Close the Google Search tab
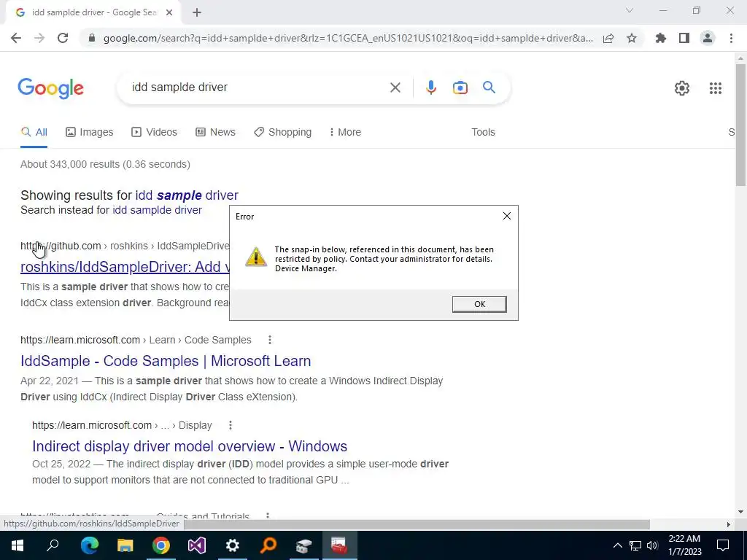747x560 pixels. click(x=169, y=13)
